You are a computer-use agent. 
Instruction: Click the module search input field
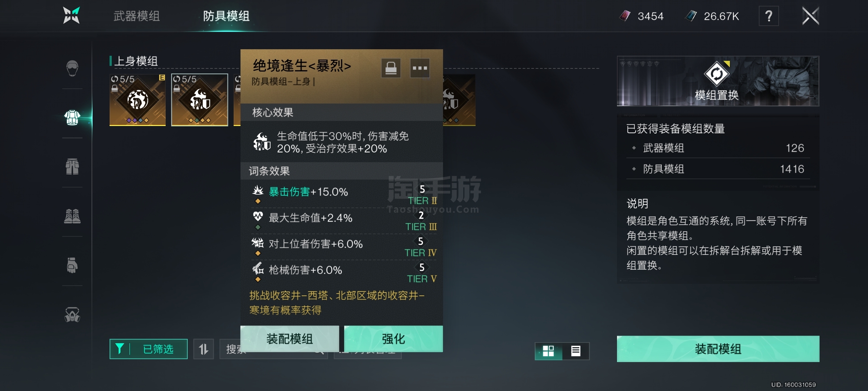click(273, 349)
